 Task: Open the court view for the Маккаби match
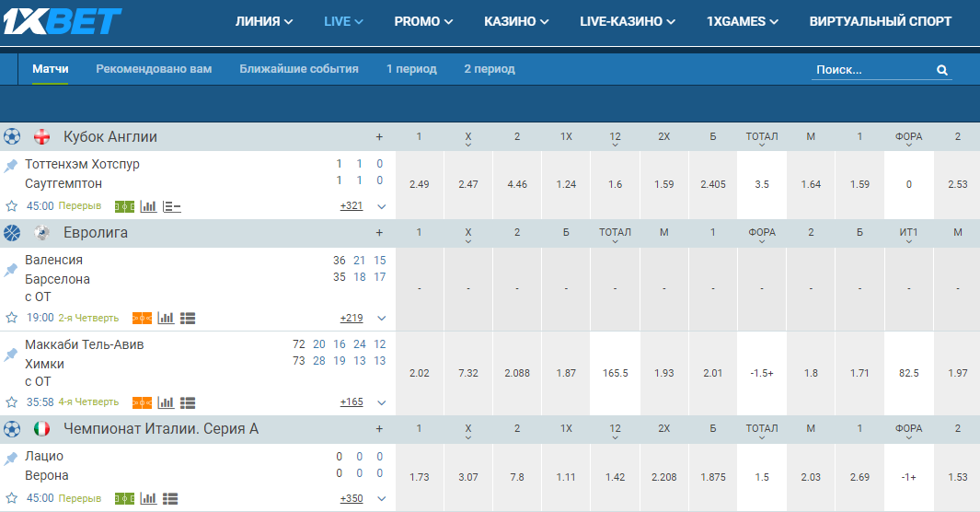142,402
